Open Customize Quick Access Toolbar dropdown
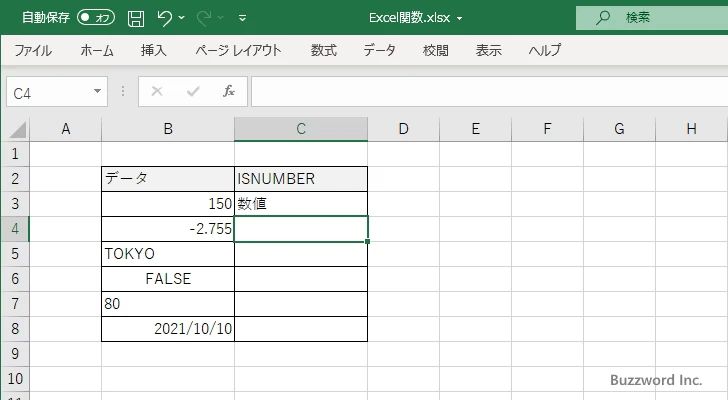728x400 pixels. pyautogui.click(x=242, y=18)
